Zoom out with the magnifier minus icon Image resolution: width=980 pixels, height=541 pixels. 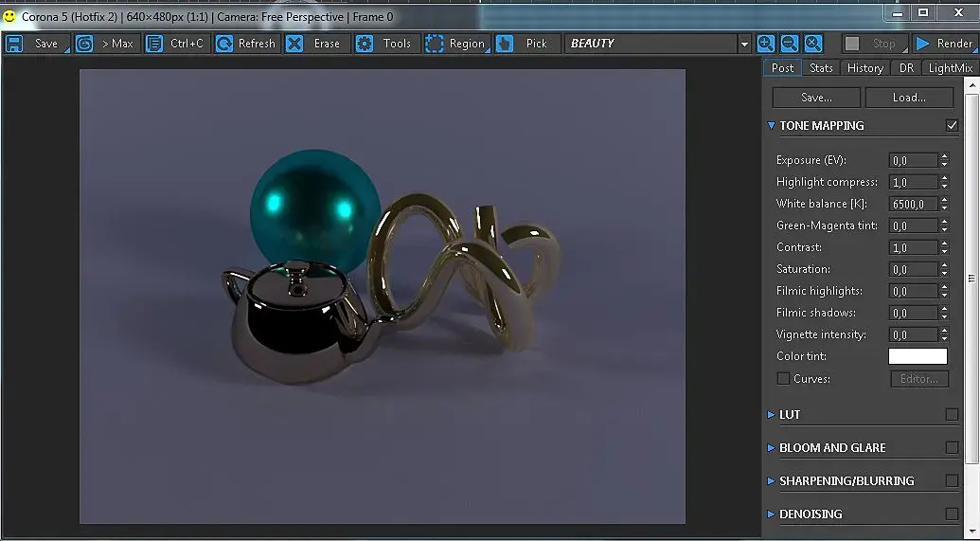coord(790,44)
